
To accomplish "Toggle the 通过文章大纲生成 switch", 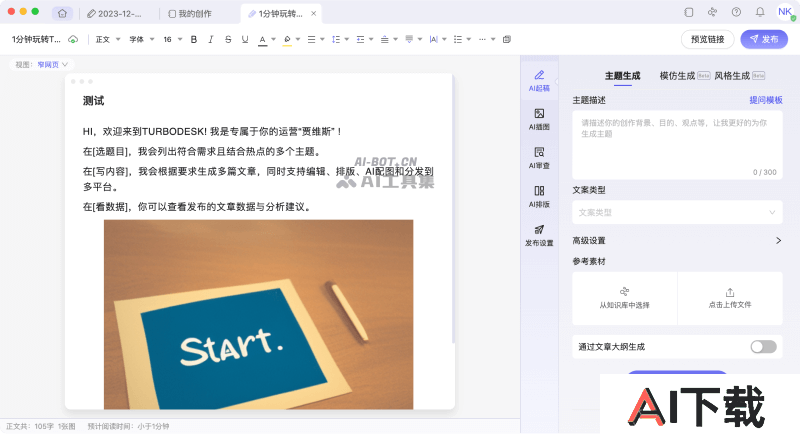I will coord(763,347).
